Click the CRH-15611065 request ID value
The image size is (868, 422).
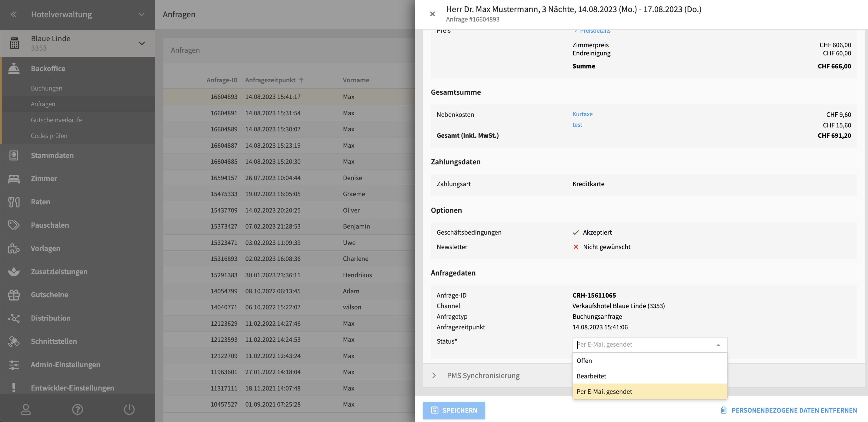click(x=594, y=295)
